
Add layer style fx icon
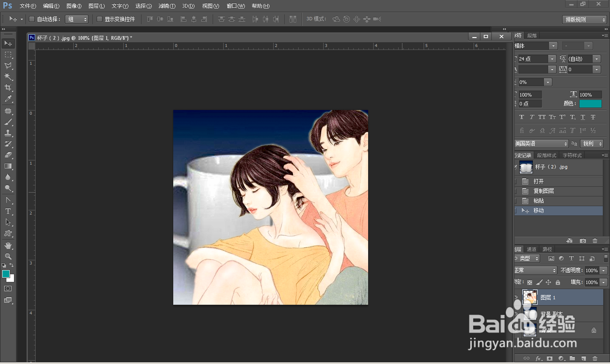538,358
